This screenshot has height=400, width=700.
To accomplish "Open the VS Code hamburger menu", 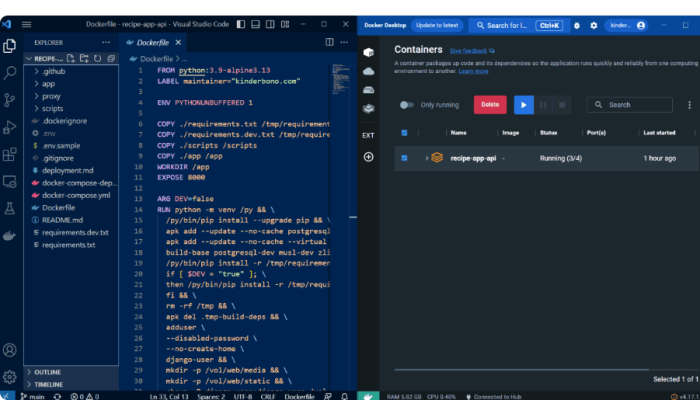I will [x=26, y=24].
